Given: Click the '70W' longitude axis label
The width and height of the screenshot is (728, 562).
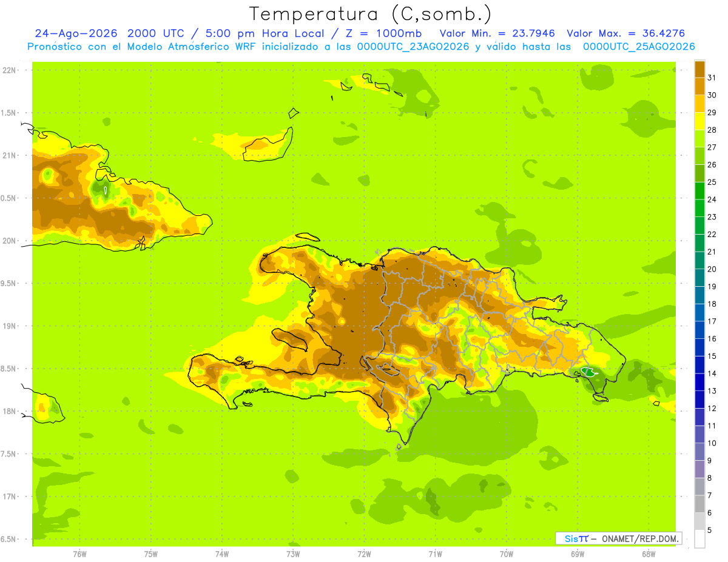Looking at the screenshot, I should point(507,554).
